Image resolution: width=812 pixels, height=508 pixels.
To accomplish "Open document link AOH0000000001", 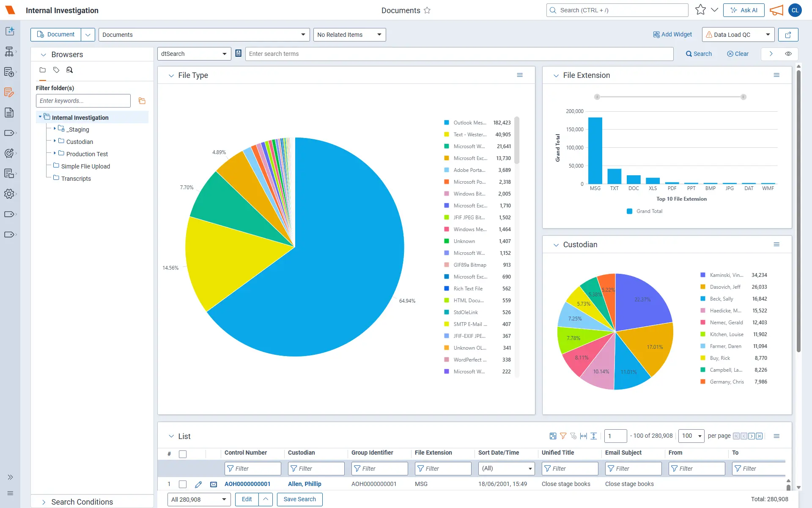I will [x=247, y=484].
